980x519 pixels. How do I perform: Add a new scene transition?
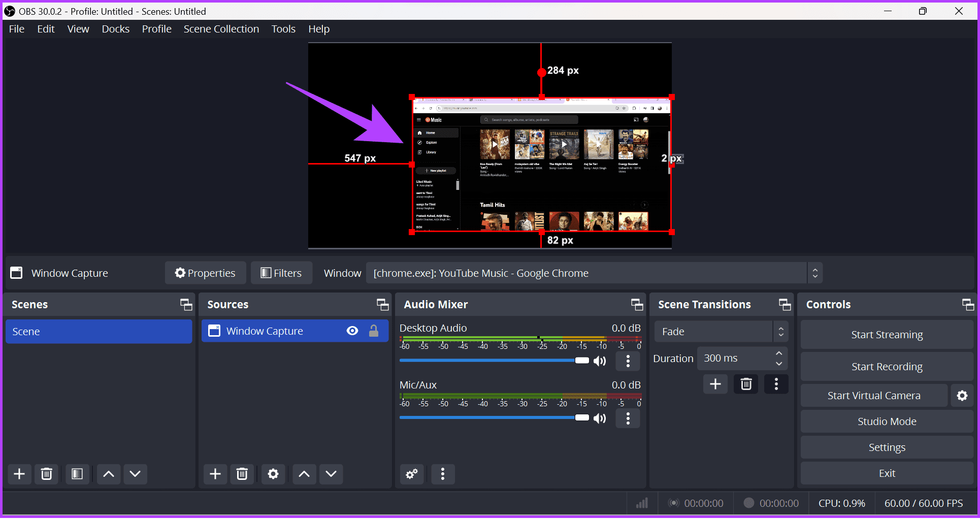[x=715, y=384]
